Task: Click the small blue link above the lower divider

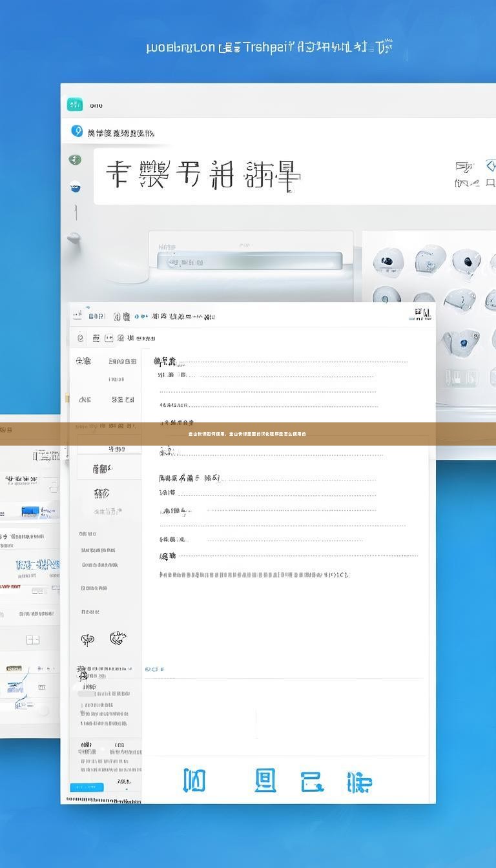Action: (x=154, y=669)
